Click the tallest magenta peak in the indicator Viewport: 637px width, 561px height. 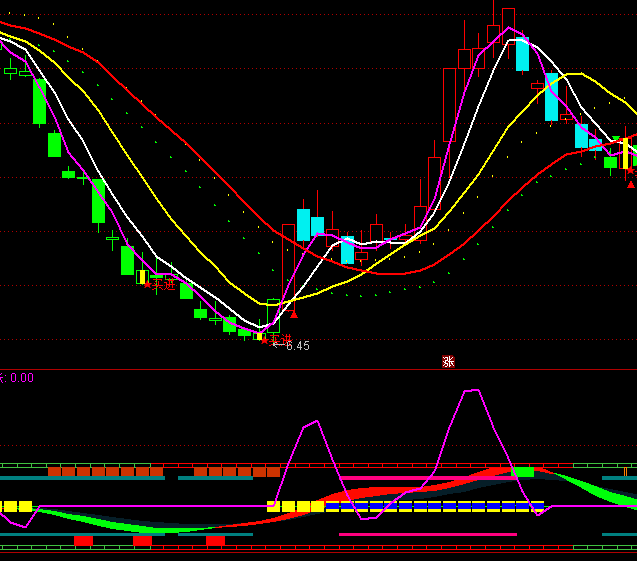472,391
